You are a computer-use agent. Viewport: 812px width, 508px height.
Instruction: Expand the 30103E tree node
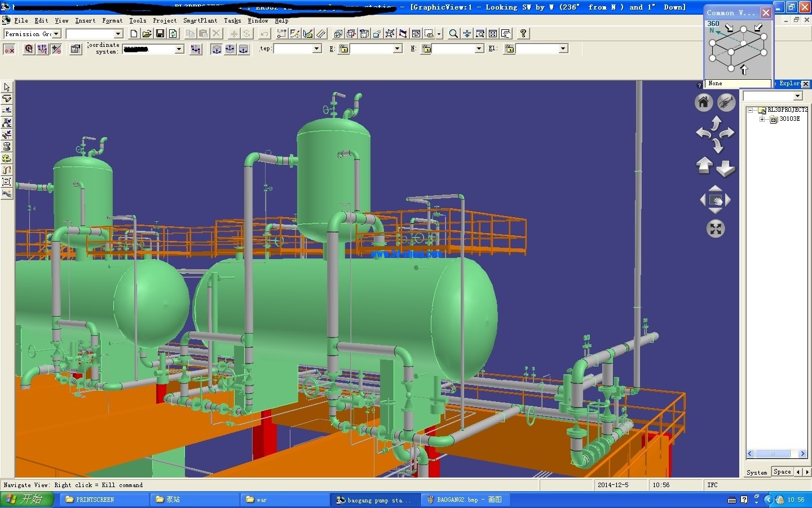(x=762, y=119)
